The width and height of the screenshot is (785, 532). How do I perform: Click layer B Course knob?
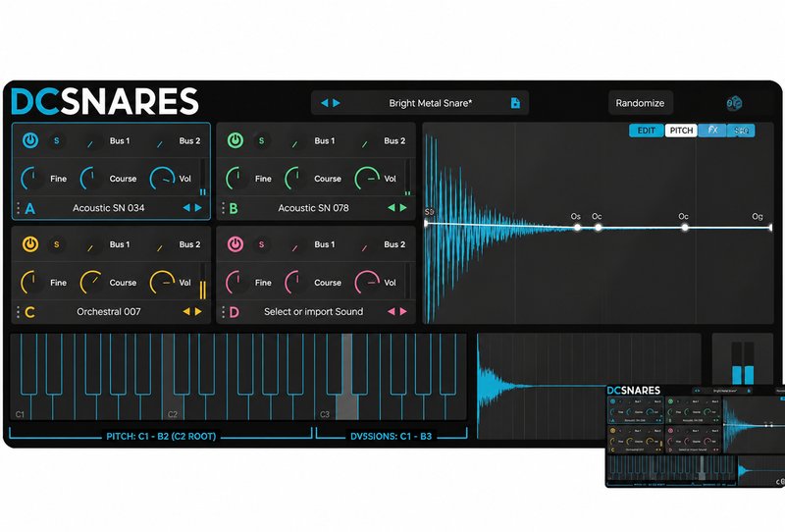(x=297, y=179)
